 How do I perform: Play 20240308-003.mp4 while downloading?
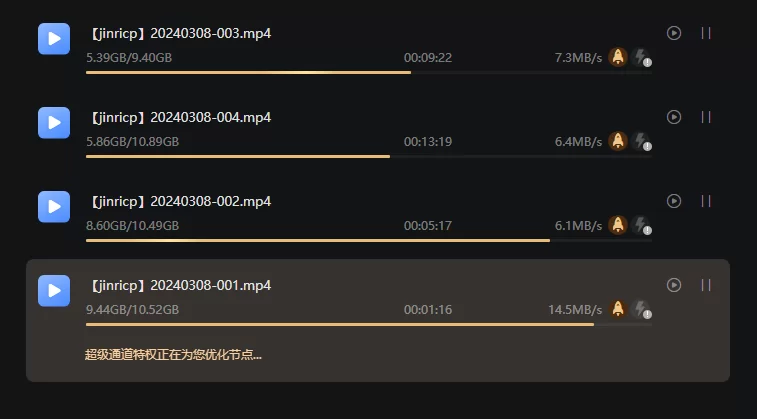click(x=674, y=33)
